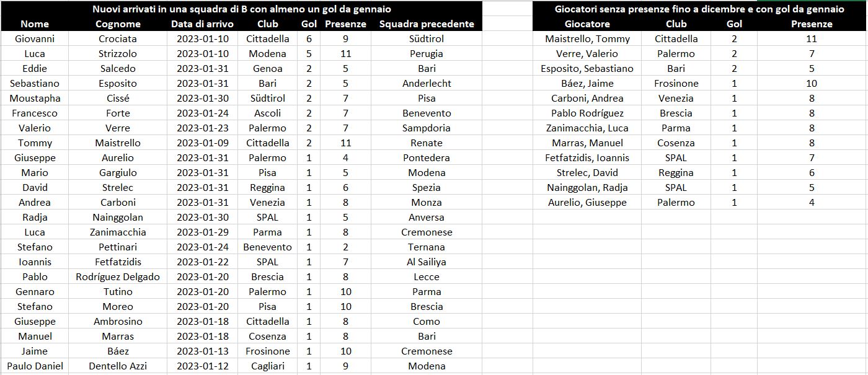
Task: Select the "Cagliari" club cell
Action: pos(267,366)
